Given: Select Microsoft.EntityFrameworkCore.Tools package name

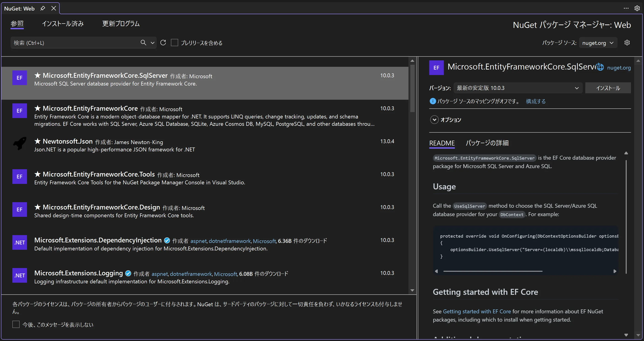Looking at the screenshot, I should [x=99, y=174].
